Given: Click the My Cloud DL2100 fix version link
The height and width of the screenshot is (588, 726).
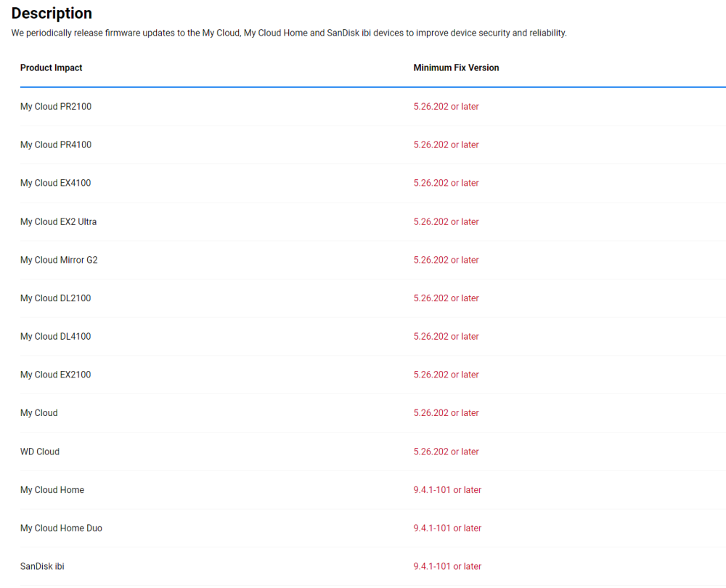Looking at the screenshot, I should click(446, 298).
